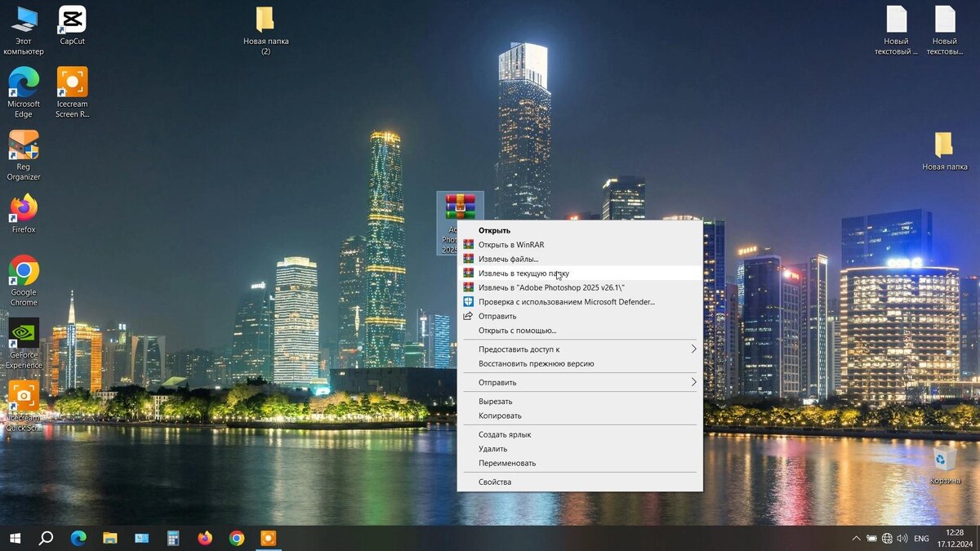This screenshot has height=551, width=980.
Task: Choose 'Удалить' in the context menu
Action: [580, 448]
